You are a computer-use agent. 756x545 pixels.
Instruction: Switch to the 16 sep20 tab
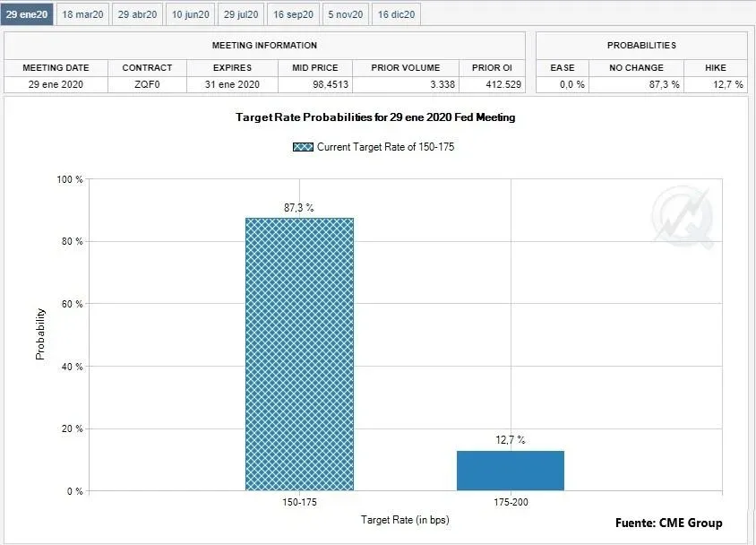click(x=293, y=14)
